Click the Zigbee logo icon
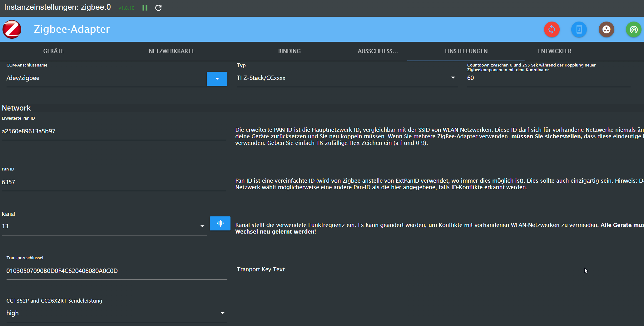 point(12,29)
